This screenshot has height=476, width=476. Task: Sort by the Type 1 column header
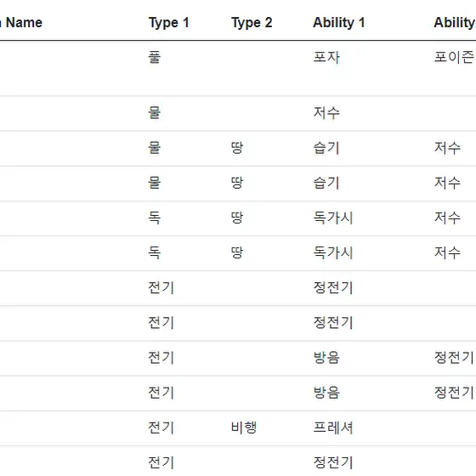169,23
